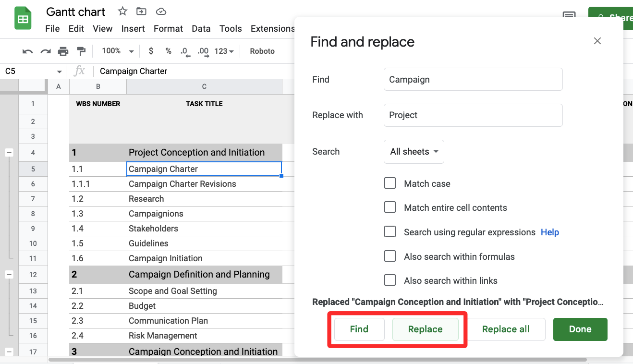Select WBS number 1.1.1 cell
Viewport: 633px width, 364px height.
pyautogui.click(x=98, y=184)
